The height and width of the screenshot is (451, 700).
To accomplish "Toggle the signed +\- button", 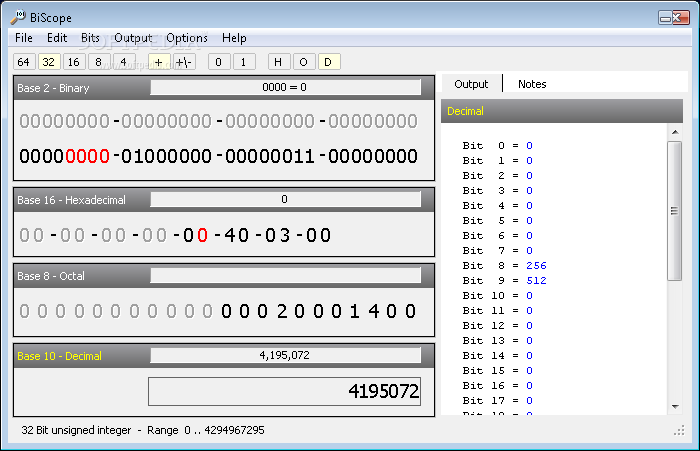I will (x=184, y=62).
